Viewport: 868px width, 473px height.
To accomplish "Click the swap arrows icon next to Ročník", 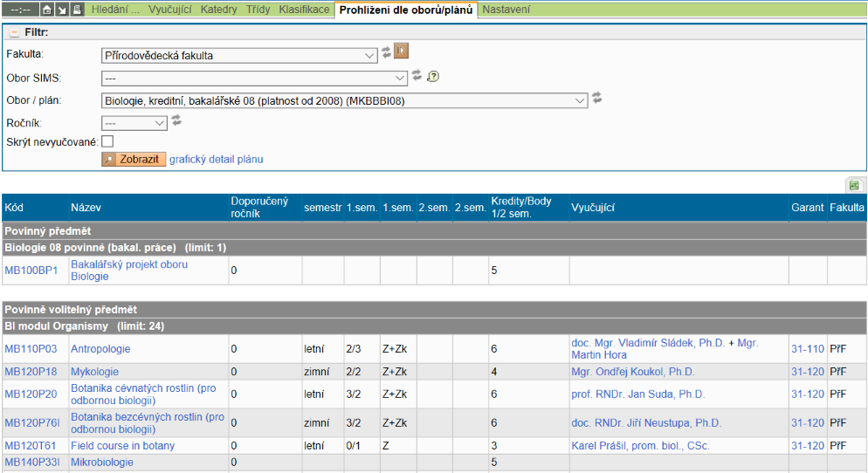I will [176, 120].
